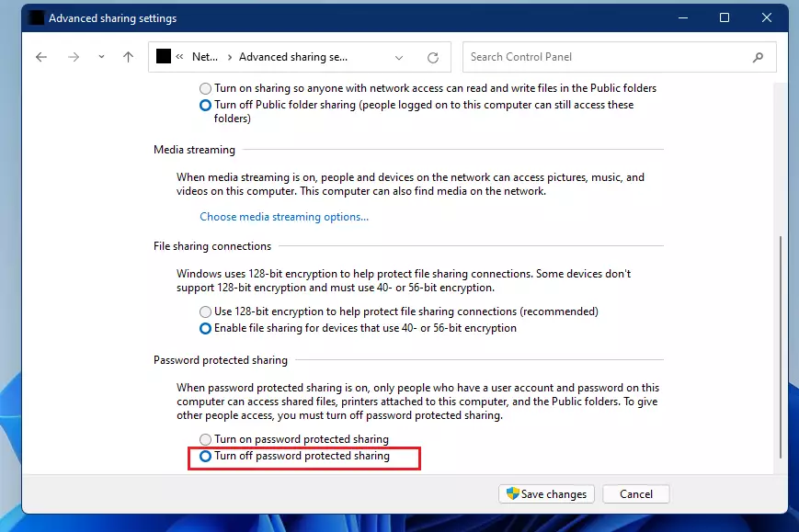This screenshot has height=532, width=799.
Task: Click the title bar window icon
Action: (x=36, y=17)
